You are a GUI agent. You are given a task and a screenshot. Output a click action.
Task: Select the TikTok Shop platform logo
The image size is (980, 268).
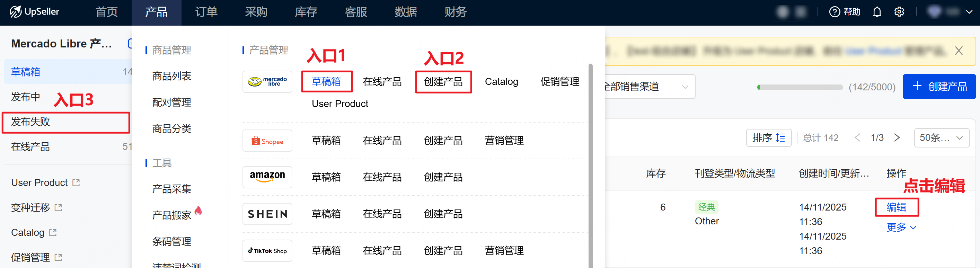pos(267,251)
